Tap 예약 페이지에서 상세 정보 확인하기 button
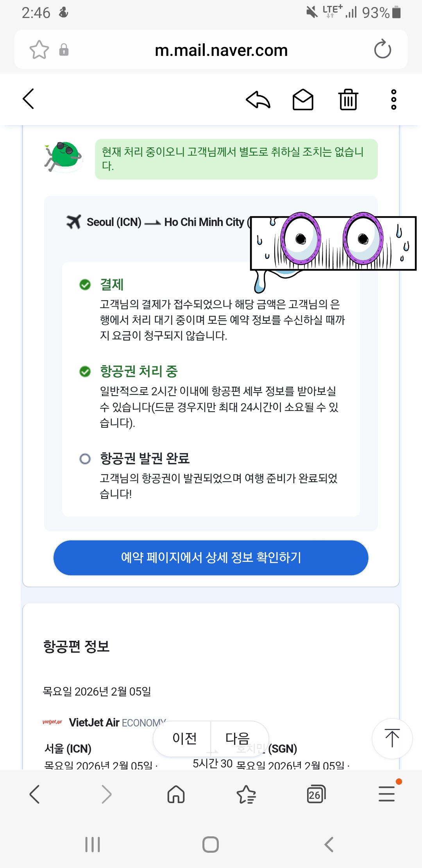Viewport: 422px width, 868px height. (x=211, y=558)
